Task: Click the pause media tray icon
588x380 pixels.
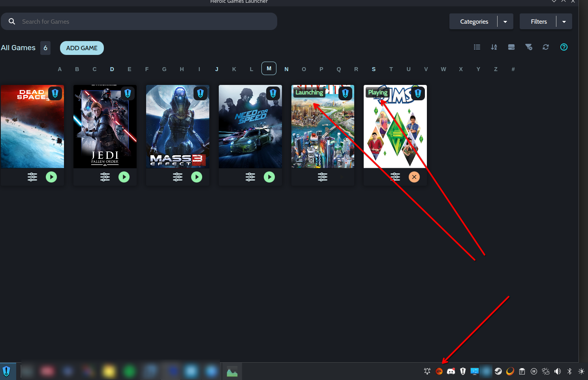Action: pos(534,371)
